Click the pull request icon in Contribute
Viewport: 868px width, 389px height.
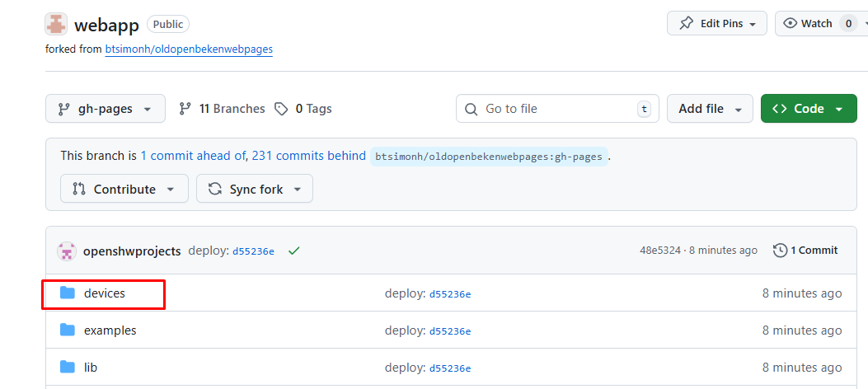coord(79,189)
